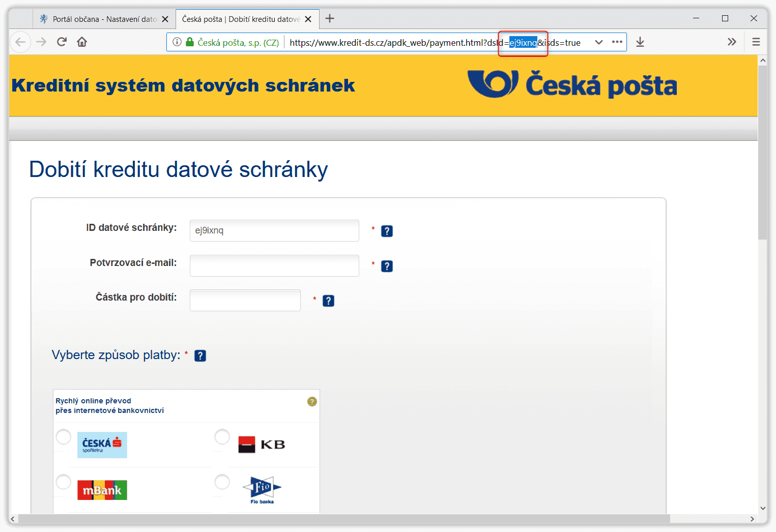The width and height of the screenshot is (776, 532).
Task: Expand the address bar history dropdown
Action: (599, 42)
